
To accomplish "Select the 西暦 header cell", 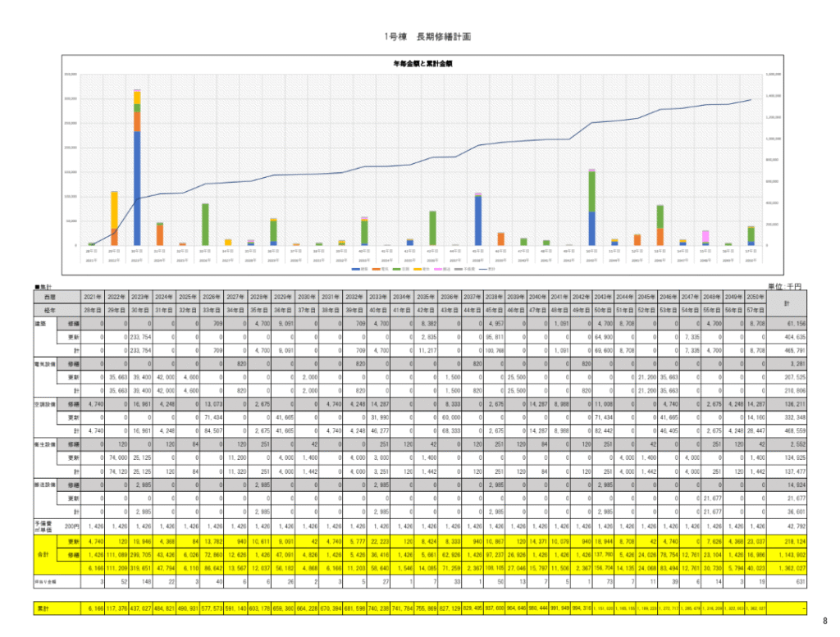I will coord(52,296).
